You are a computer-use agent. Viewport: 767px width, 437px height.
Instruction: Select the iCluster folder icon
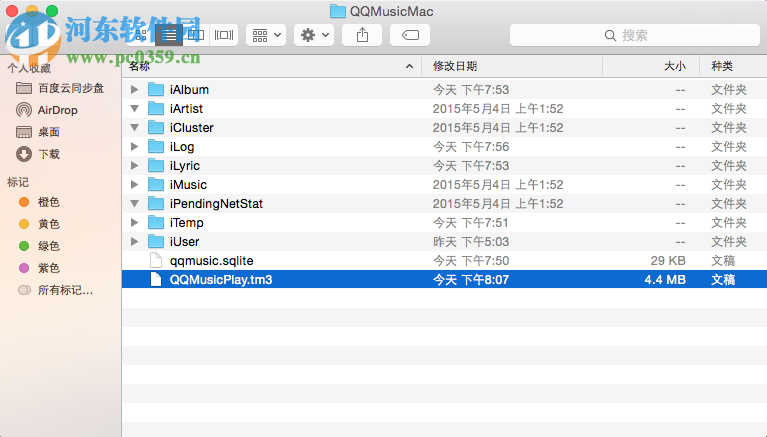pos(156,128)
